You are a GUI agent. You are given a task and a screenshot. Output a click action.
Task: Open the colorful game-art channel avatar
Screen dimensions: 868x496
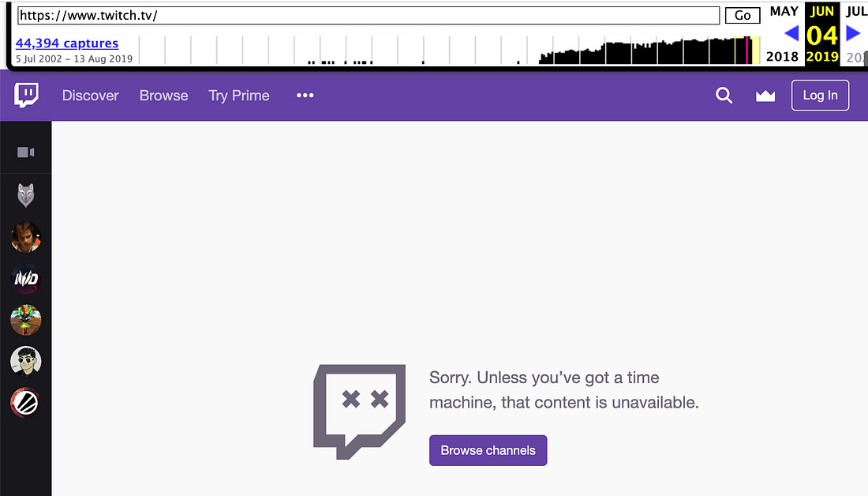tap(25, 321)
